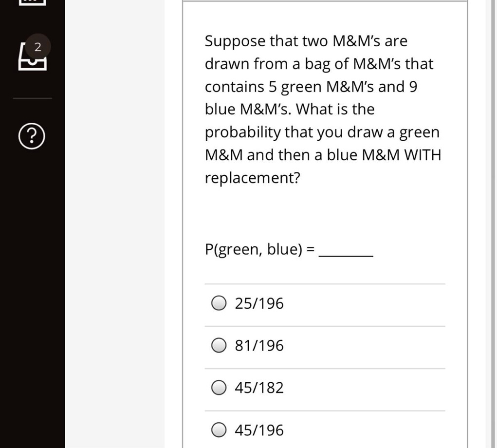Click the radio button next to 25/196
Screen dimensions: 497x448
tap(220, 303)
